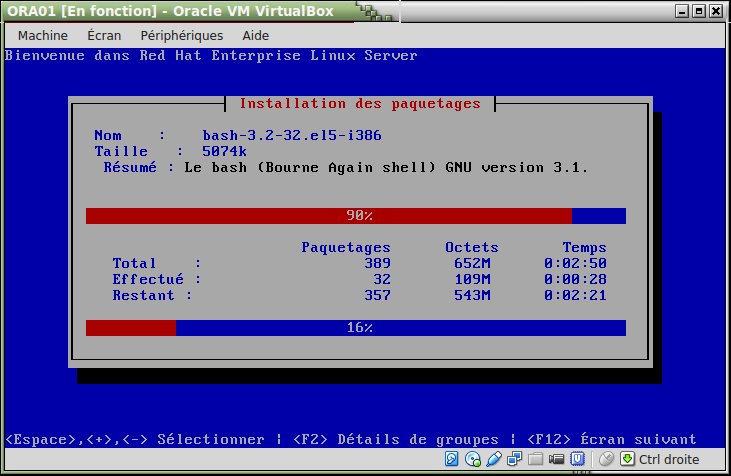Click the total time value 0:02:50
The height and width of the screenshot is (476, 731).
pyautogui.click(x=575, y=263)
